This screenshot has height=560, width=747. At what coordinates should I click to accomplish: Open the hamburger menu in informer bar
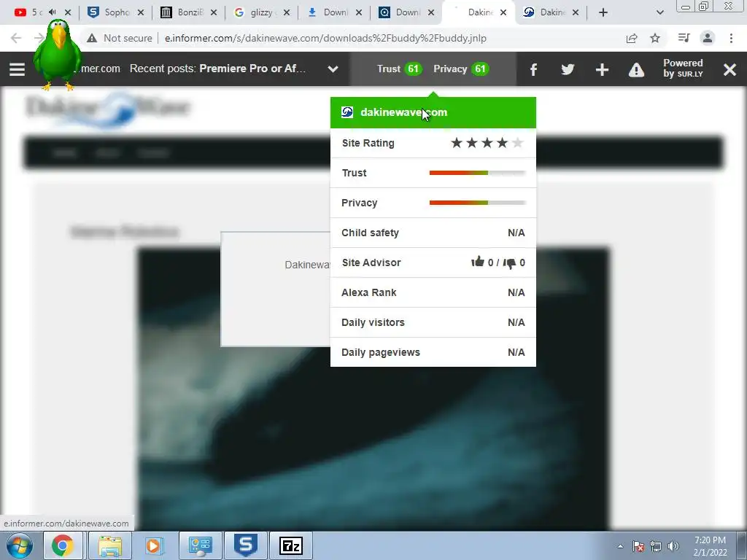(x=18, y=69)
